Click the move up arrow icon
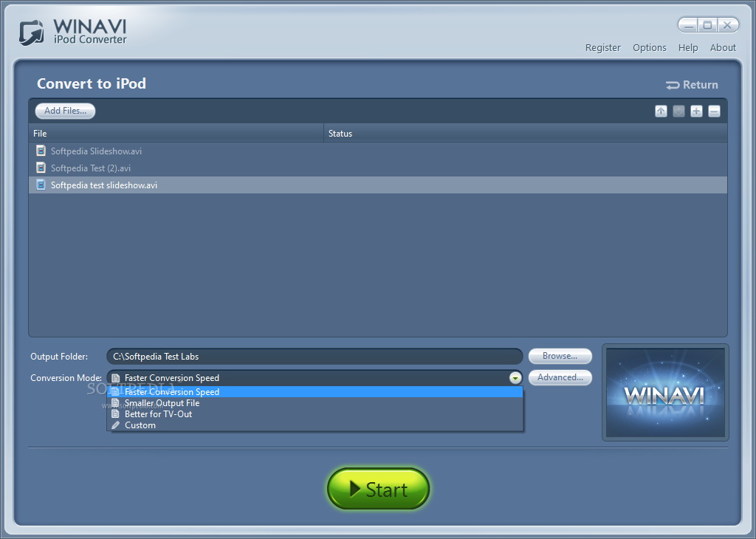The height and width of the screenshot is (539, 756). pyautogui.click(x=661, y=111)
